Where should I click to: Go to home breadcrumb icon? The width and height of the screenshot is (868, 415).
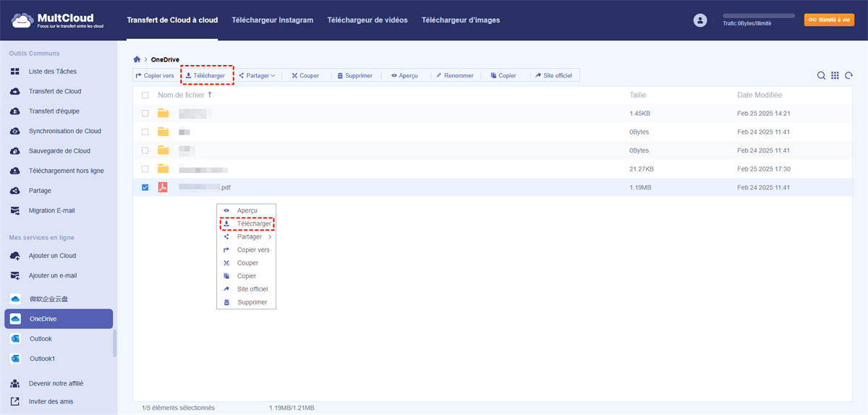pyautogui.click(x=137, y=59)
